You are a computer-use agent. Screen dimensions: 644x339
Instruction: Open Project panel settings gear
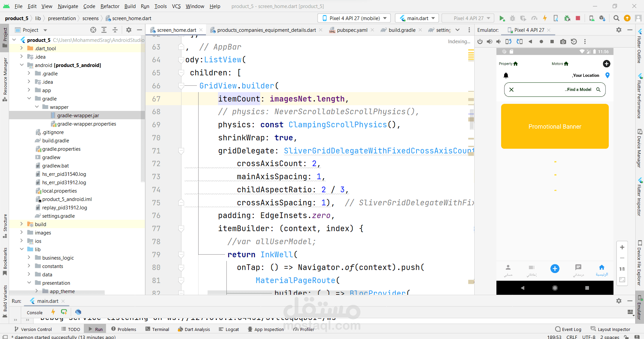click(129, 30)
